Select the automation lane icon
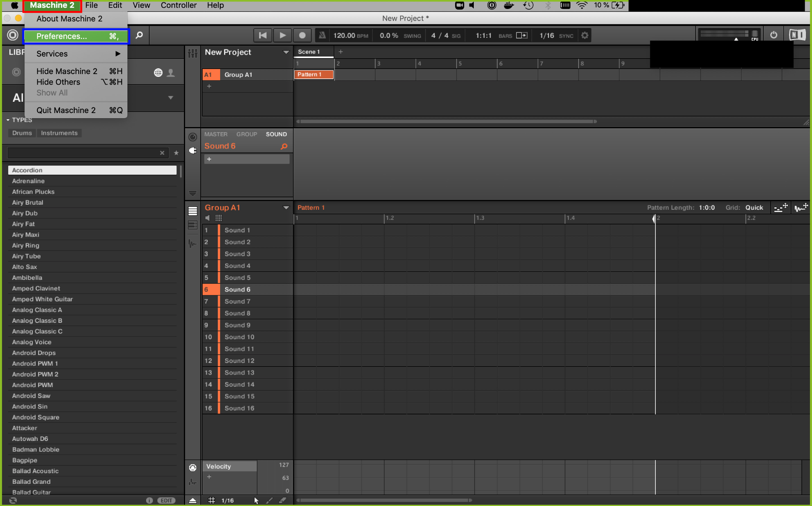812x506 pixels. pos(192,482)
